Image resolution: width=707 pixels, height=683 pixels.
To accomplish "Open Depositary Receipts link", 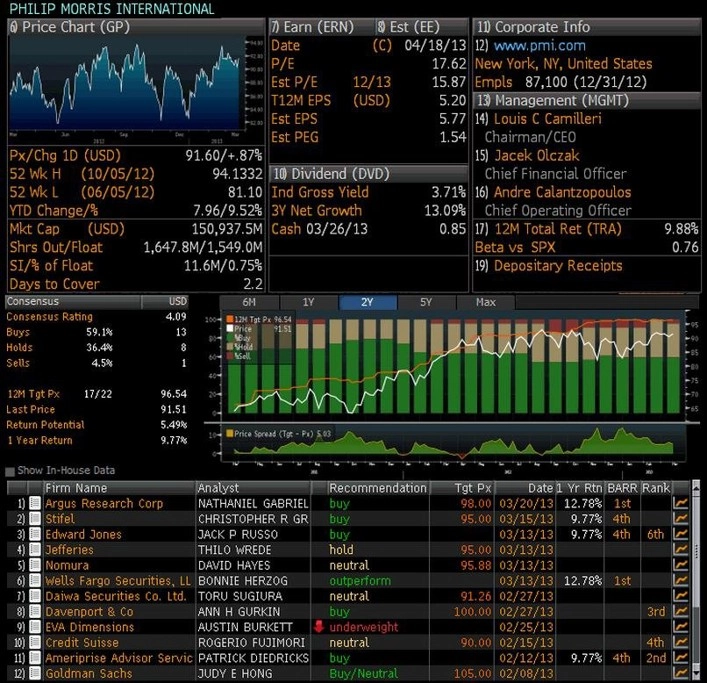I will point(558,266).
